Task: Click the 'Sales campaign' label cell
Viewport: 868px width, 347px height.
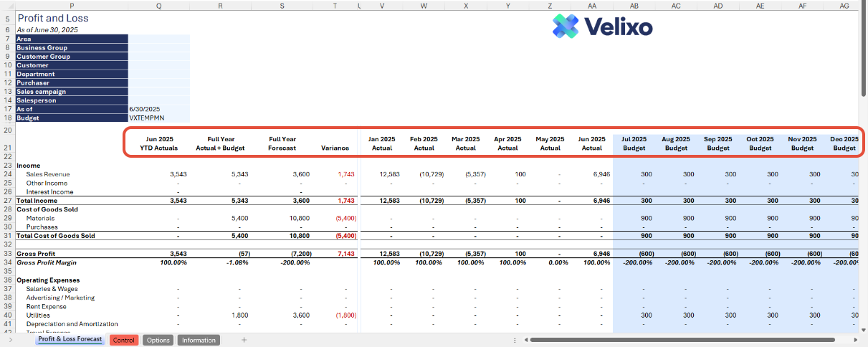Action: point(72,92)
